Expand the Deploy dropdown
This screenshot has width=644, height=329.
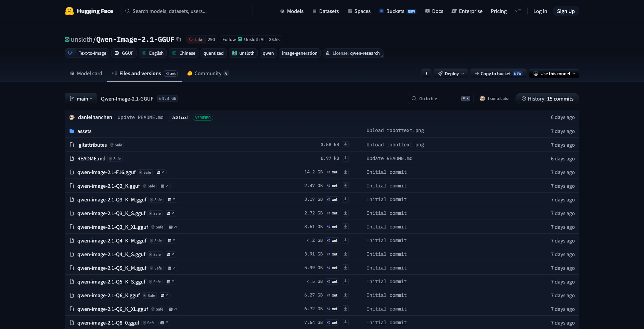pyautogui.click(x=451, y=74)
